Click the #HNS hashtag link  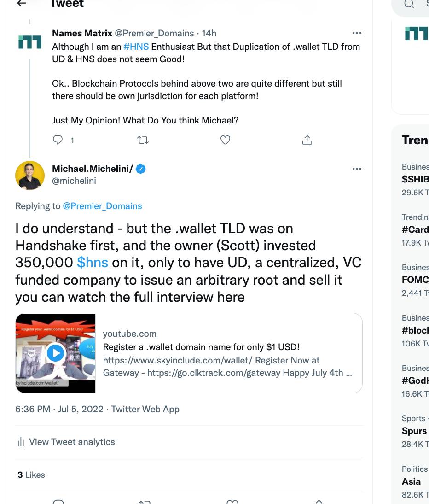coord(136,47)
